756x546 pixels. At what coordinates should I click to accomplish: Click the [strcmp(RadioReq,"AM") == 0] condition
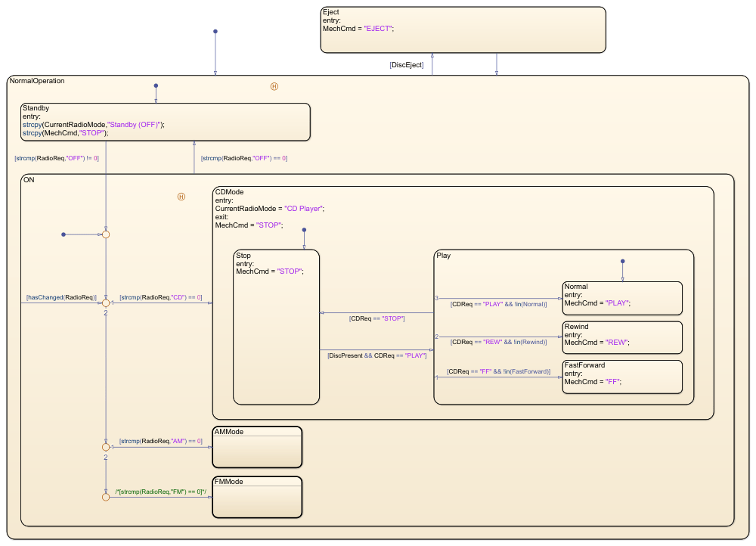point(160,442)
